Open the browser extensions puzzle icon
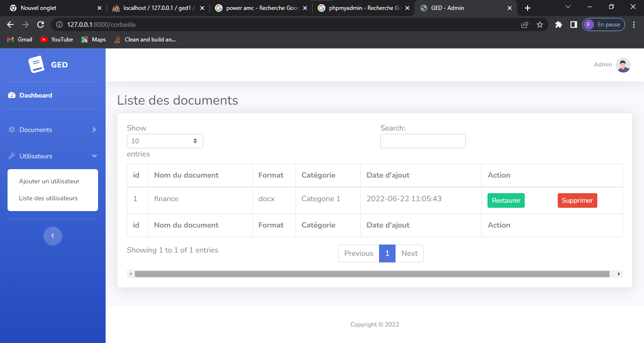 coord(559,24)
